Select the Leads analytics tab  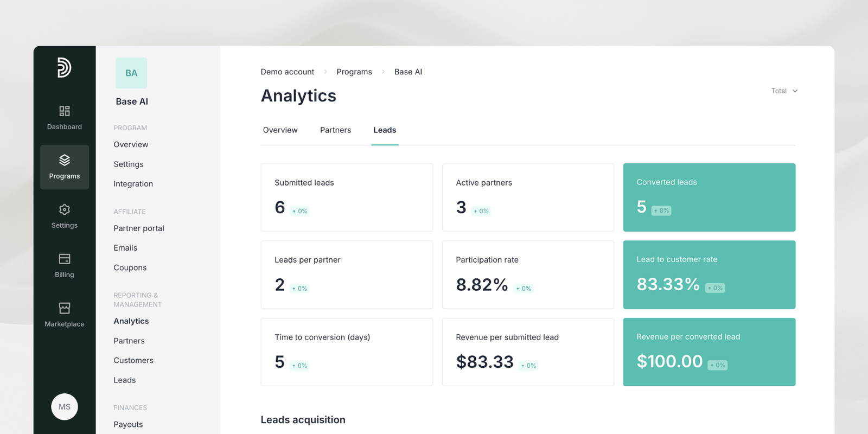click(x=385, y=130)
